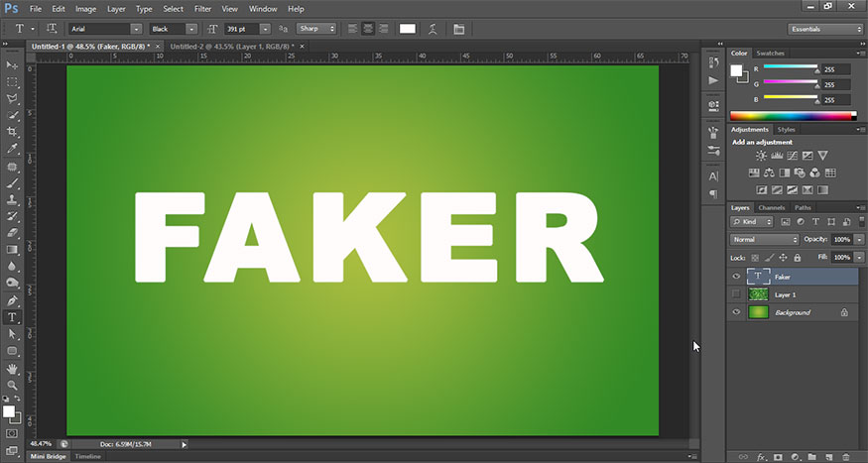Viewport: 868px width, 463px height.
Task: Open the Timeline tab
Action: click(x=88, y=456)
